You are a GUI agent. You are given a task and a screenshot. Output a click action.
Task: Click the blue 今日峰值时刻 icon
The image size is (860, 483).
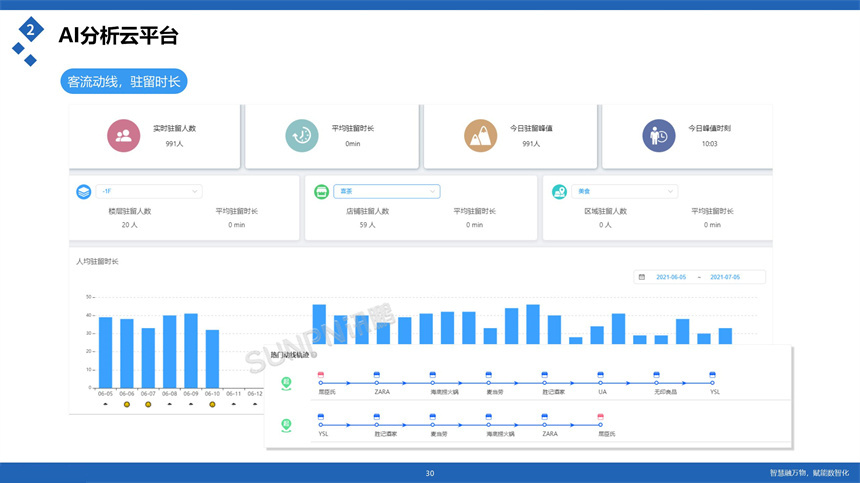(659, 136)
